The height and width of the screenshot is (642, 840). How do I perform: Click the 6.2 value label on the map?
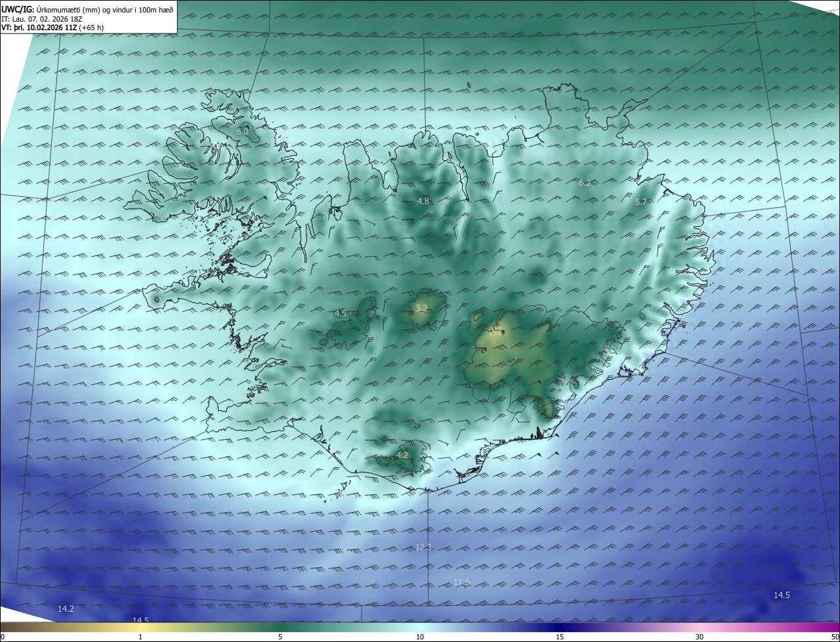(x=585, y=182)
